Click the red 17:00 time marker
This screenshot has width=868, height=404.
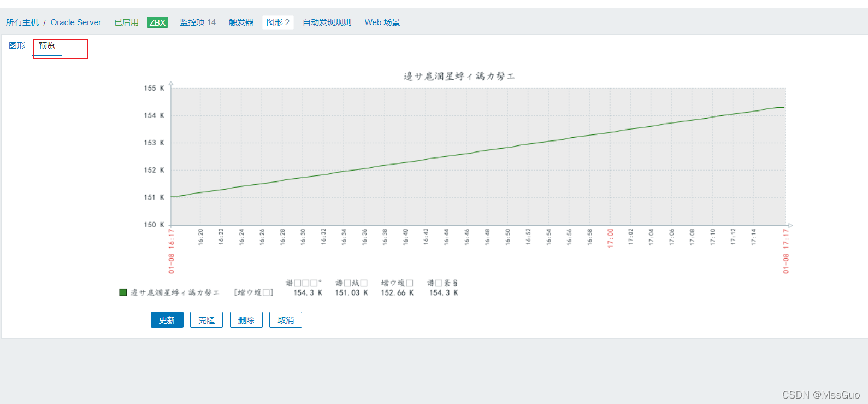click(611, 238)
